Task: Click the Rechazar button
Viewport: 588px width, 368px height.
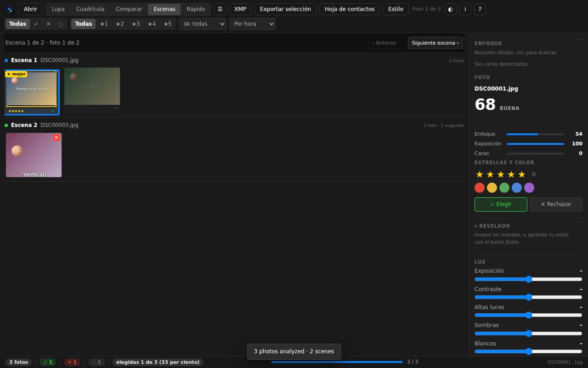Action: [x=556, y=204]
